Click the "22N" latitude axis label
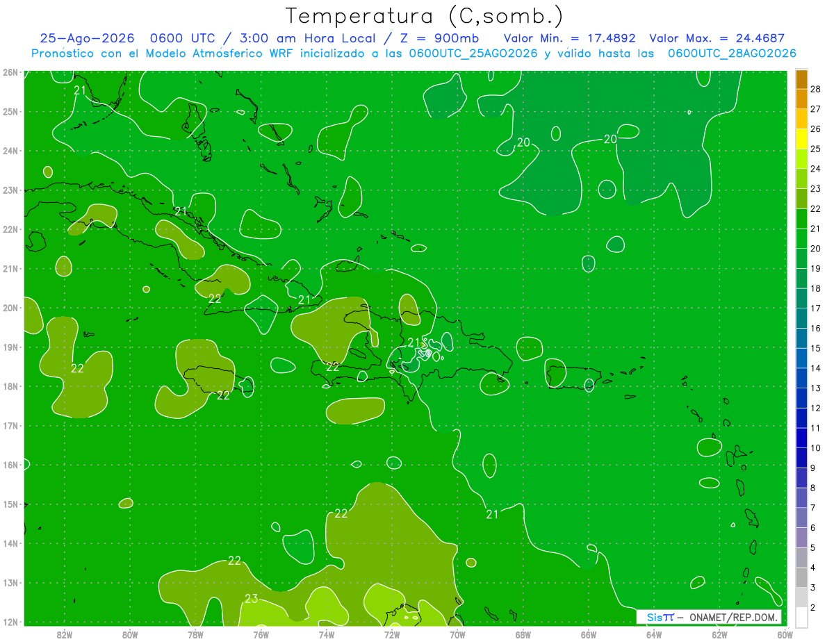This screenshot has width=834, height=644. pyautogui.click(x=10, y=229)
